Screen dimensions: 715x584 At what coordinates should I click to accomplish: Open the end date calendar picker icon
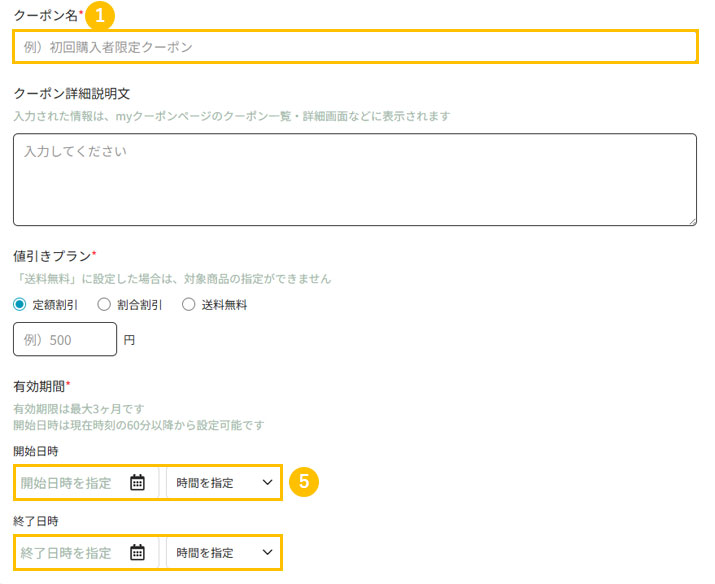[138, 553]
